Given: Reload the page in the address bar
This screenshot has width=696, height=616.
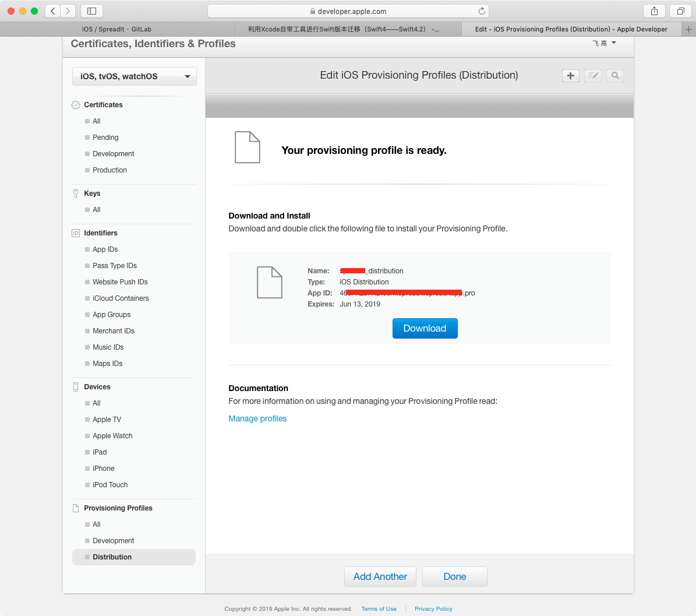Looking at the screenshot, I should 482,11.
